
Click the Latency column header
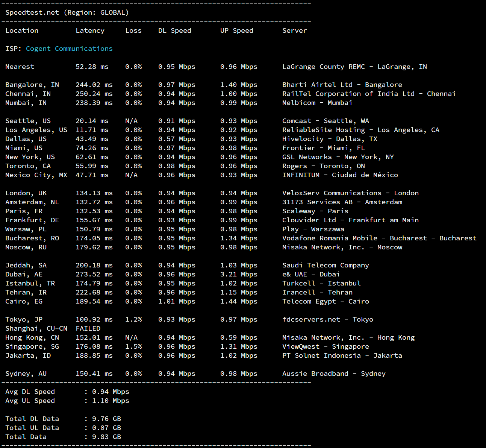tap(90, 30)
